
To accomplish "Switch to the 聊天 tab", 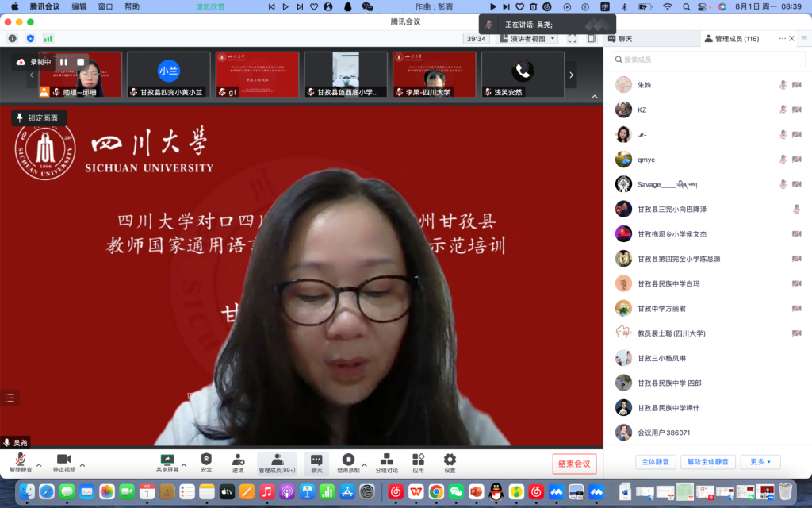I will point(620,38).
